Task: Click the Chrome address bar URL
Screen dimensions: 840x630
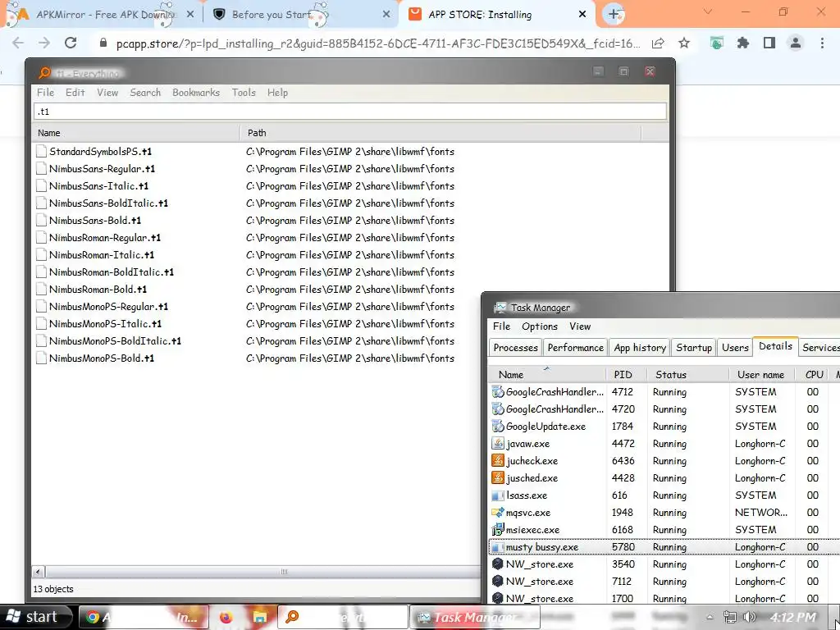Action: (x=377, y=43)
